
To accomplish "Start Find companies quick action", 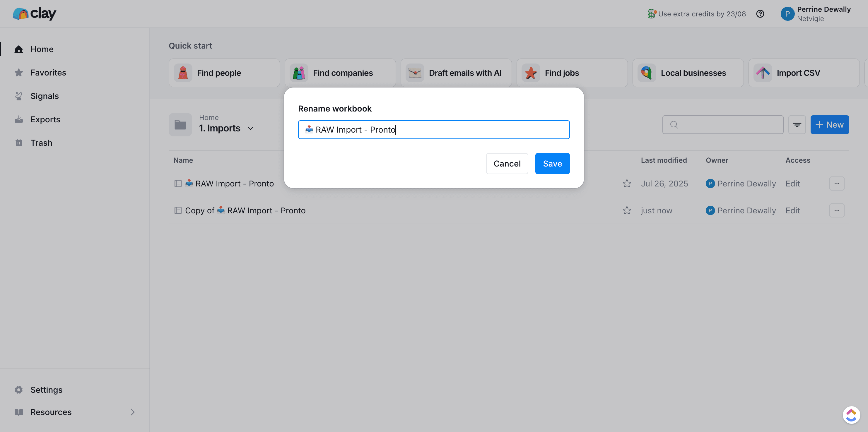I will [340, 73].
